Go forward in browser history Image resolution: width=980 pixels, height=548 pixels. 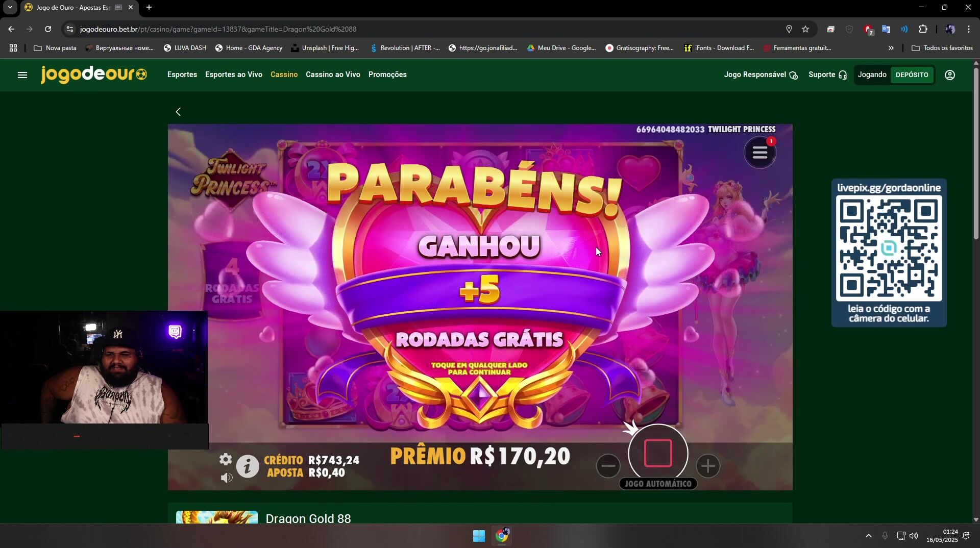[x=30, y=29]
